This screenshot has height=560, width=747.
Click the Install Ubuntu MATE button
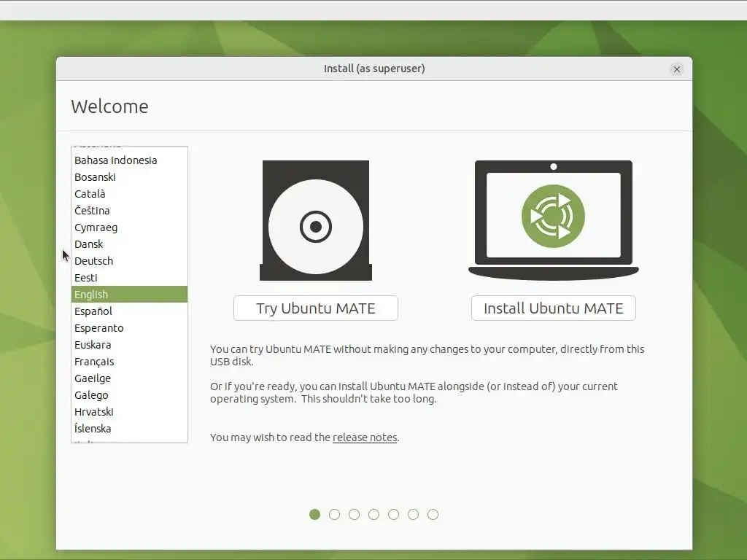click(553, 308)
